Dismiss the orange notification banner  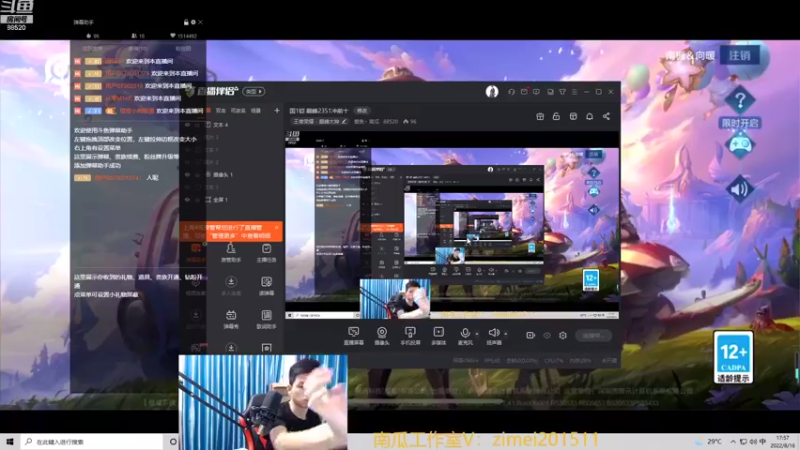click(x=277, y=228)
